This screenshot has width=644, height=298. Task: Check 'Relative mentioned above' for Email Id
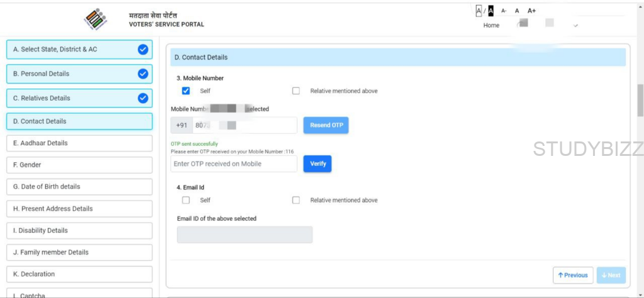296,201
